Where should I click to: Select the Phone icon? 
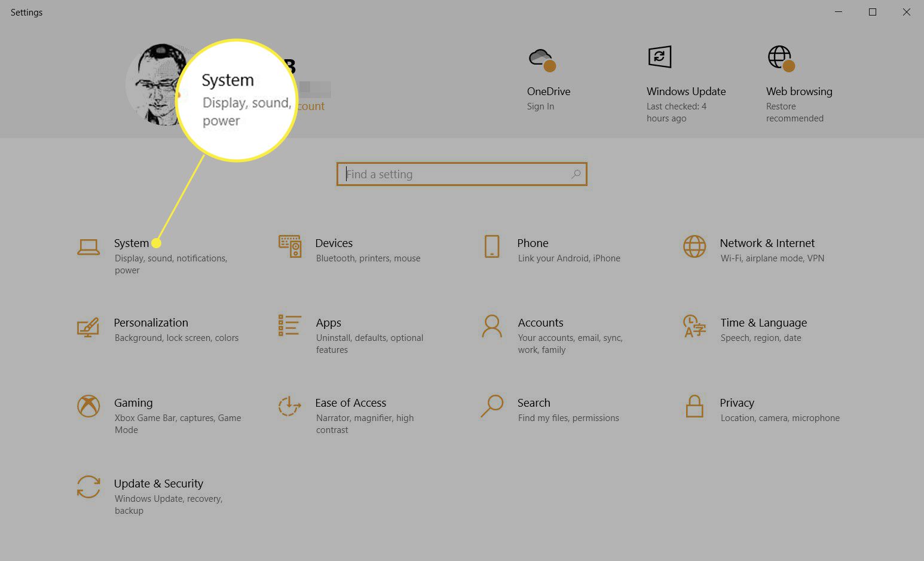492,246
